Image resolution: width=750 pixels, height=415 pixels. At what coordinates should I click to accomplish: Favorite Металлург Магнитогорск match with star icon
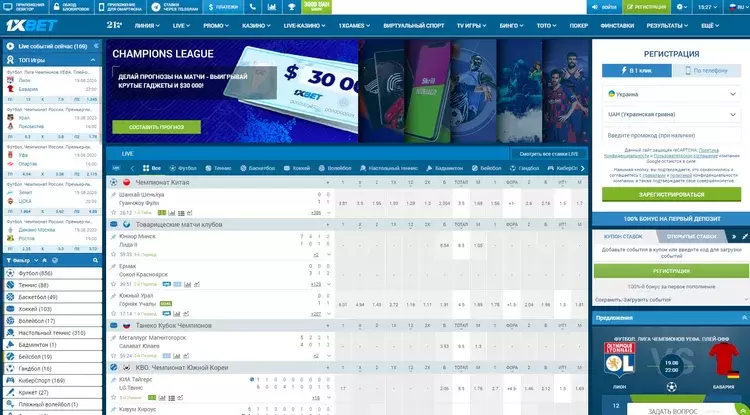[113, 356]
